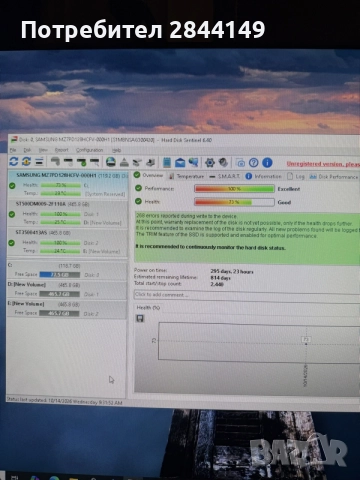360x480 pixels.
Task: Open the Report menu
Action: click(62, 150)
